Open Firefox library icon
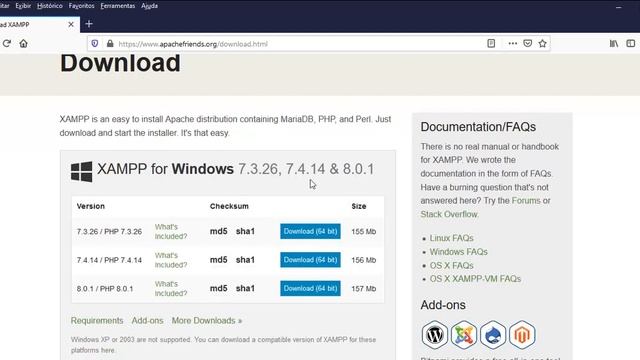Screen dimensions: 640x360 (x=614, y=43)
